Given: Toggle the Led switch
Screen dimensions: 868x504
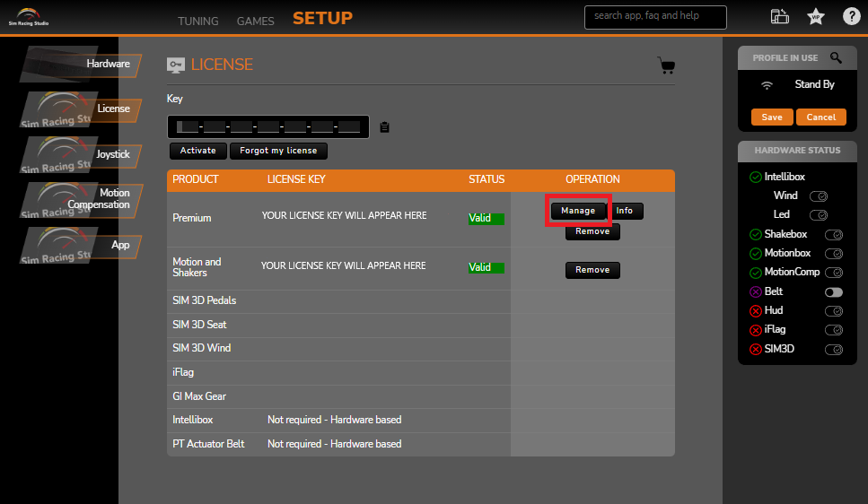Looking at the screenshot, I should (818, 215).
